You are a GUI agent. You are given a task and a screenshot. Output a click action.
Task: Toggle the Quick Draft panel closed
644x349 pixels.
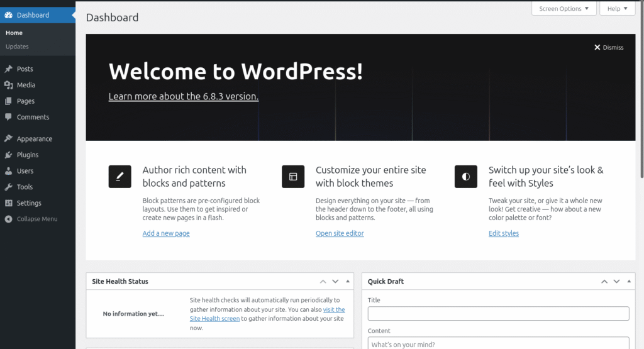coord(630,282)
